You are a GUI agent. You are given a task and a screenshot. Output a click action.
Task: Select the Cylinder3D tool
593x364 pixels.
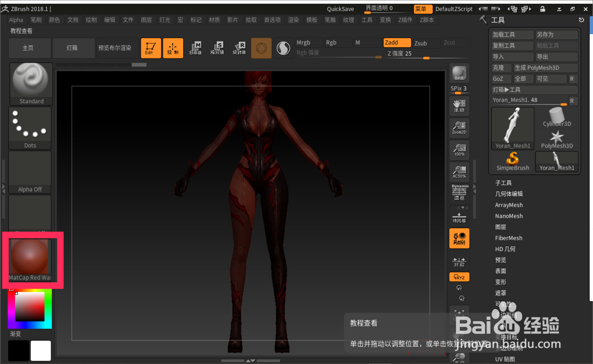click(x=557, y=118)
